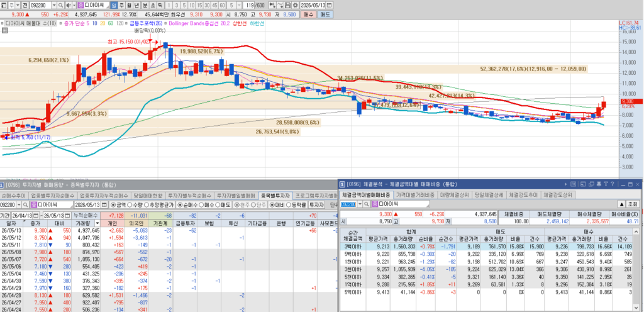This screenshot has width=644, height=312.
Task: Click the save chart floppy disk icon
Action: click(288, 5)
